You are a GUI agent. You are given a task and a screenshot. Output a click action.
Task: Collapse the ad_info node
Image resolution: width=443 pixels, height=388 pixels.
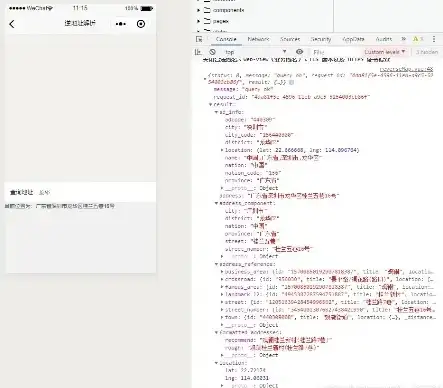click(216, 112)
